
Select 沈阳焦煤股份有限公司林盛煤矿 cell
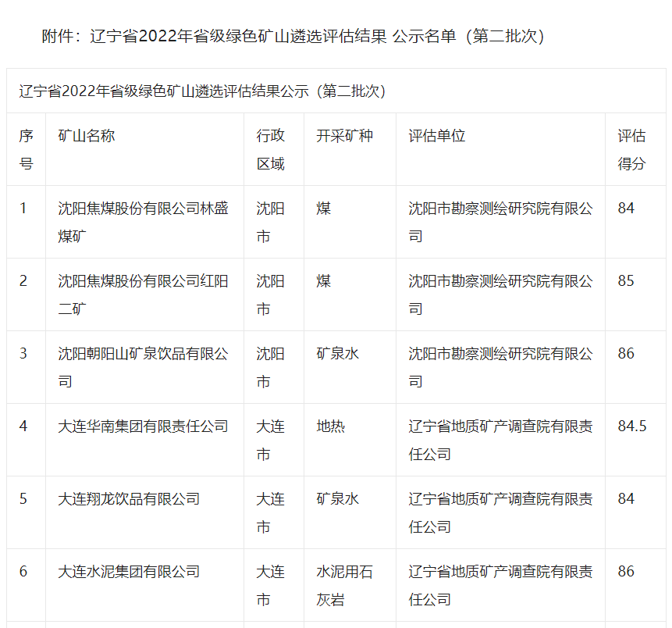click(144, 222)
